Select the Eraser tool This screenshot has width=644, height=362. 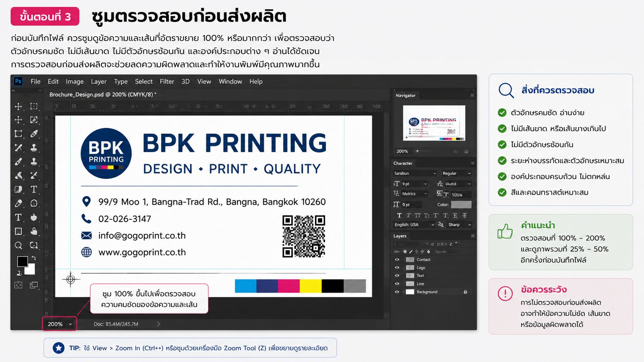point(18,176)
